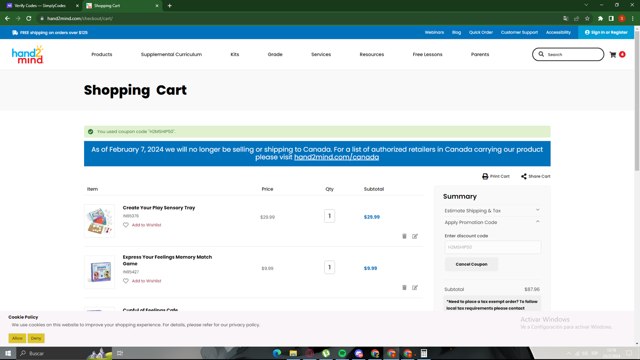
Task: Delete Create Your Play Sensory Tray item
Action: [404, 236]
